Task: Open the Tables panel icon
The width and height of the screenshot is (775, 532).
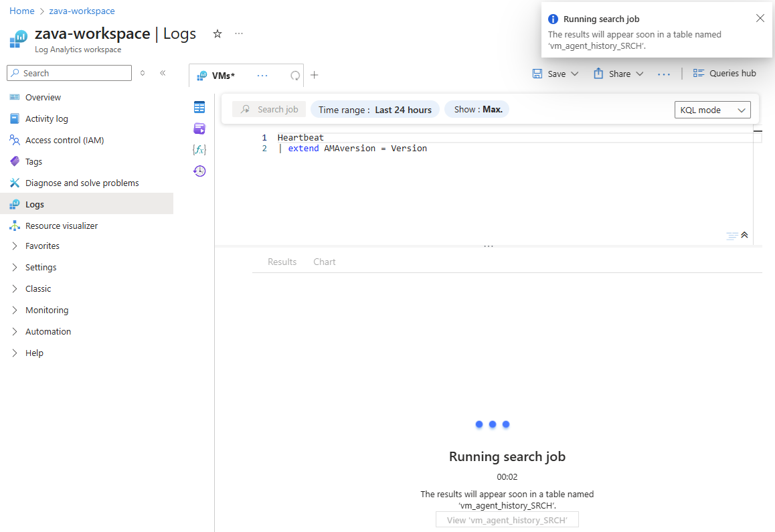Action: pos(199,107)
